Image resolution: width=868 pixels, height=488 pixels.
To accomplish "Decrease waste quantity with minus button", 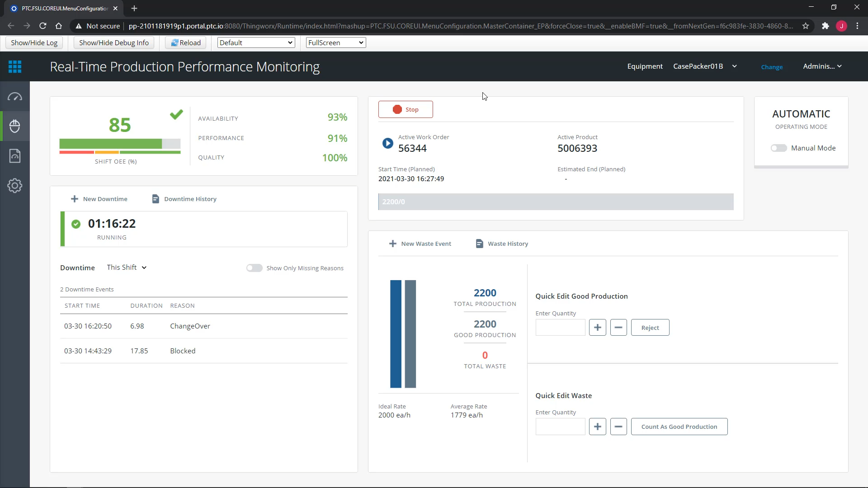I will coord(618,427).
